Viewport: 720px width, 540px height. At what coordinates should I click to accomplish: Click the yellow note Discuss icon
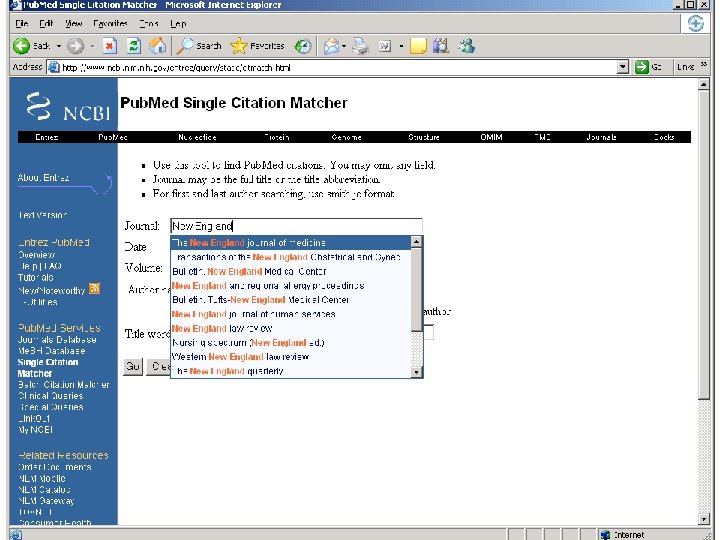coord(418,46)
